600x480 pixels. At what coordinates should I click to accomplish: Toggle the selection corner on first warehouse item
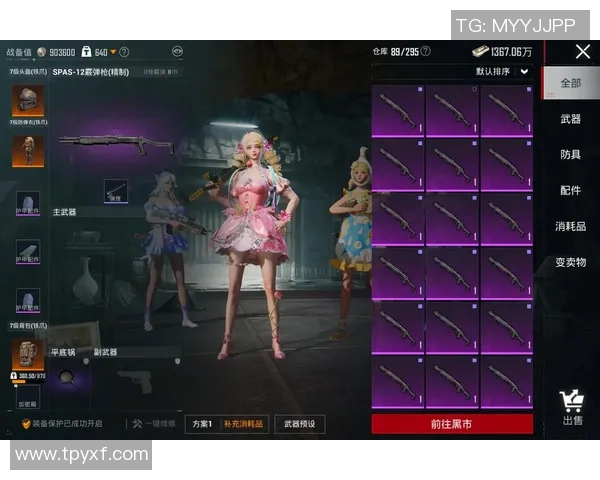[474, 90]
